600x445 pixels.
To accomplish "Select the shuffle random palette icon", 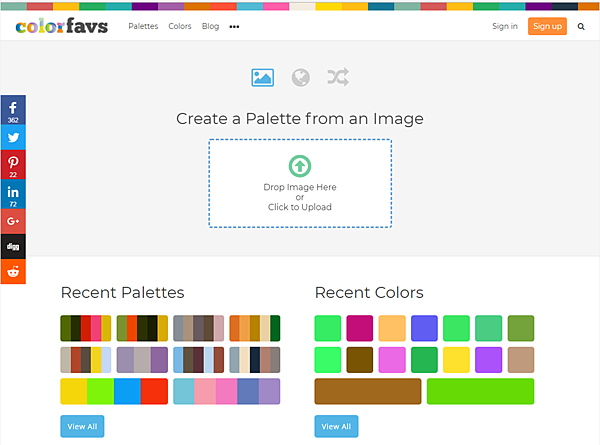I will point(338,77).
